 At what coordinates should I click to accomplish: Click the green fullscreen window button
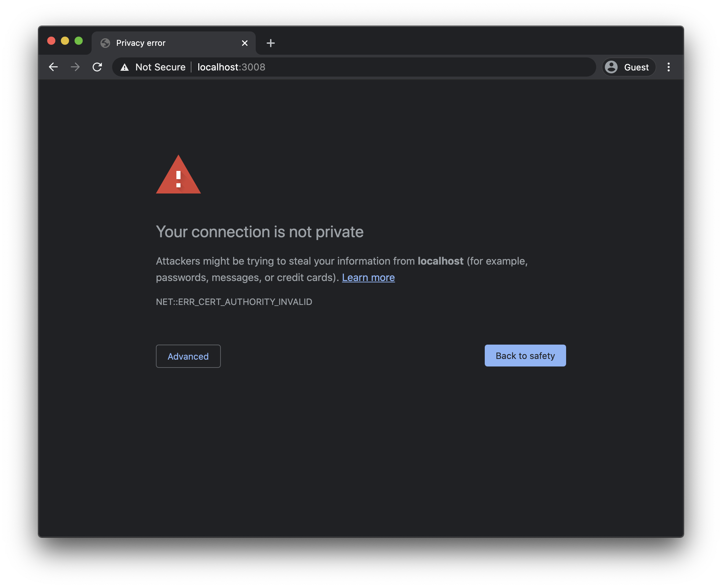tap(79, 41)
